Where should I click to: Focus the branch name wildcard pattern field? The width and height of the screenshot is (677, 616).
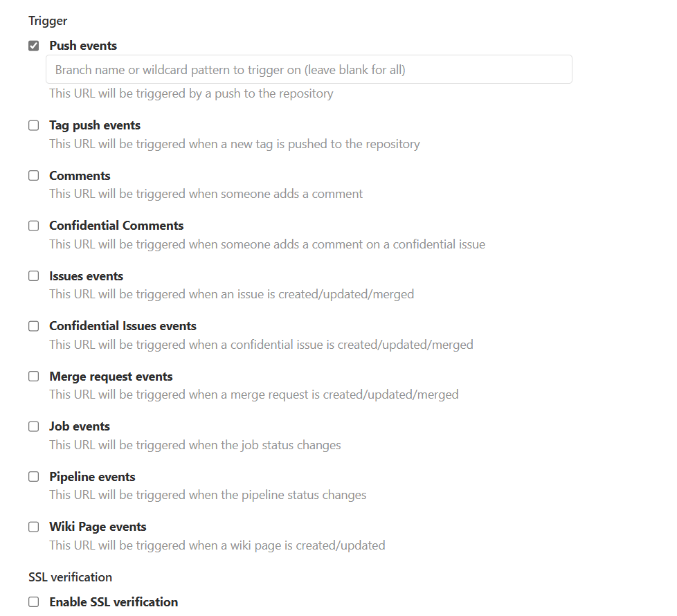coord(309,70)
